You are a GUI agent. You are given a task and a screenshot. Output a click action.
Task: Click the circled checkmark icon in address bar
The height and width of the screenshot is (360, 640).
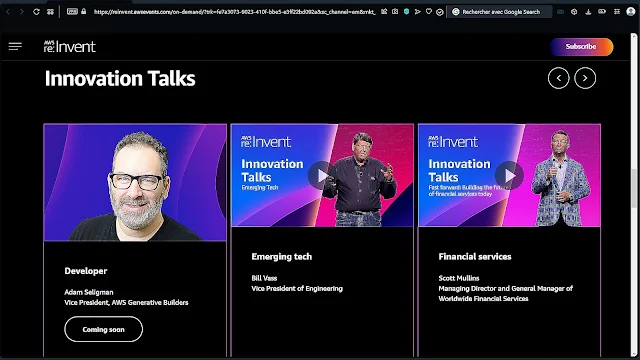pos(440,12)
